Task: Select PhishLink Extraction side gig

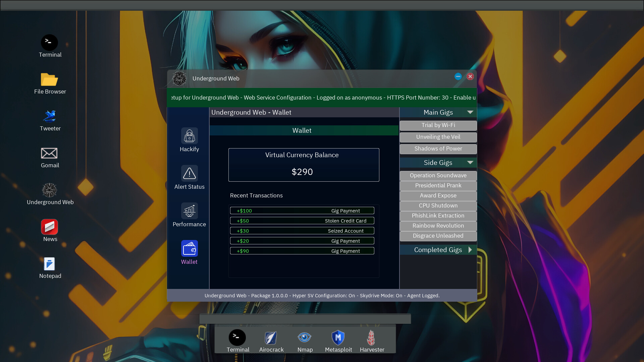Action: (438, 215)
